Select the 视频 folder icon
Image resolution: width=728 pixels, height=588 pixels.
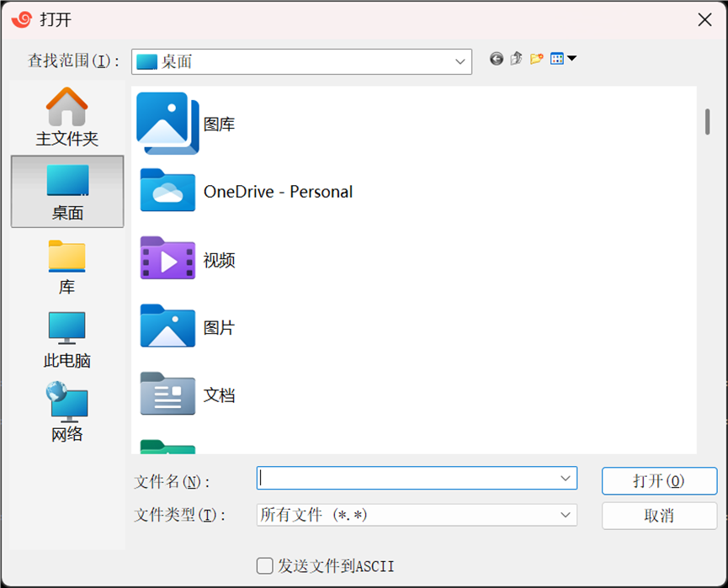pos(167,258)
